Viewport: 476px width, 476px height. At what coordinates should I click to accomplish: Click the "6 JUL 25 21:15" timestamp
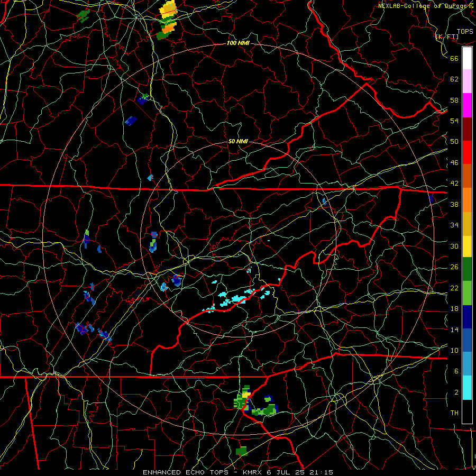[300, 472]
